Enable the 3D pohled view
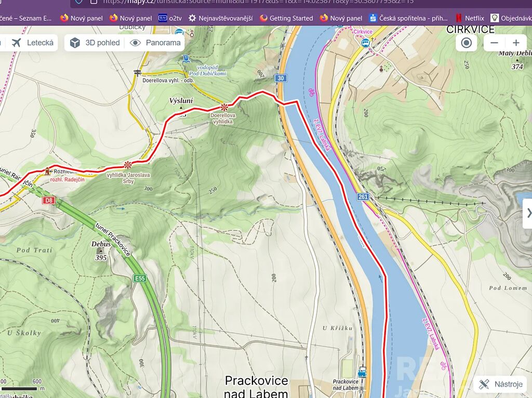532x398 pixels. (x=95, y=43)
